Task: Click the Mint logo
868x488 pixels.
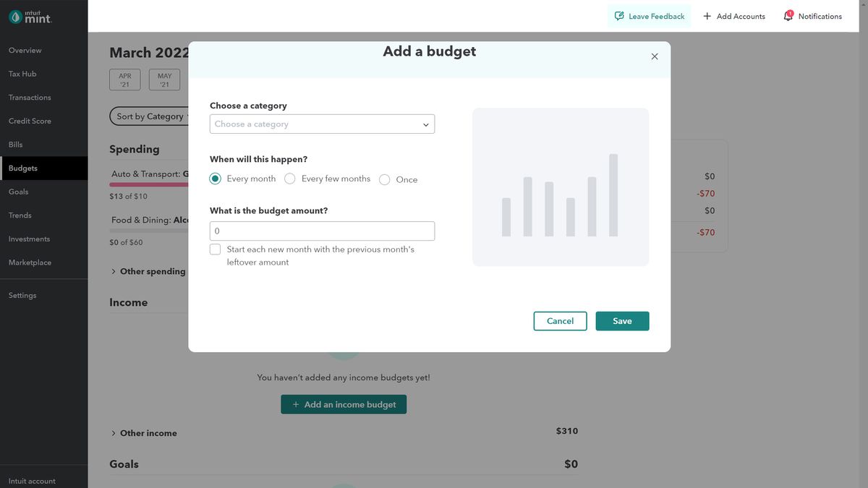Action: (30, 17)
